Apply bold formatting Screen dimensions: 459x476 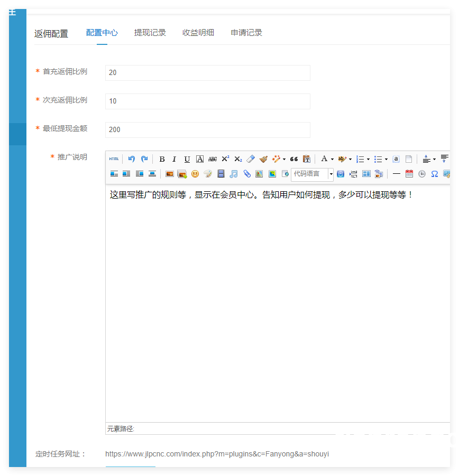[x=162, y=159]
